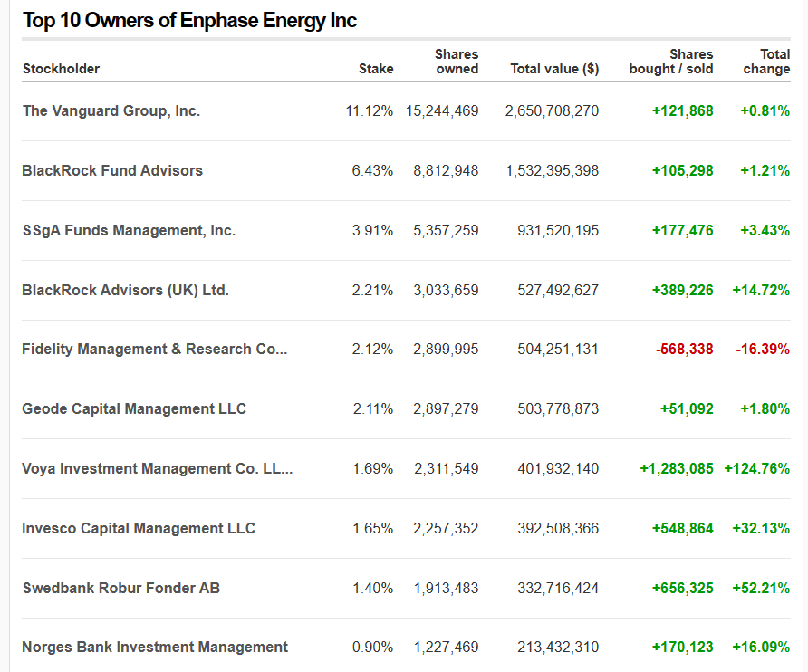Click the Stake column header
The image size is (808, 672).
tap(376, 69)
